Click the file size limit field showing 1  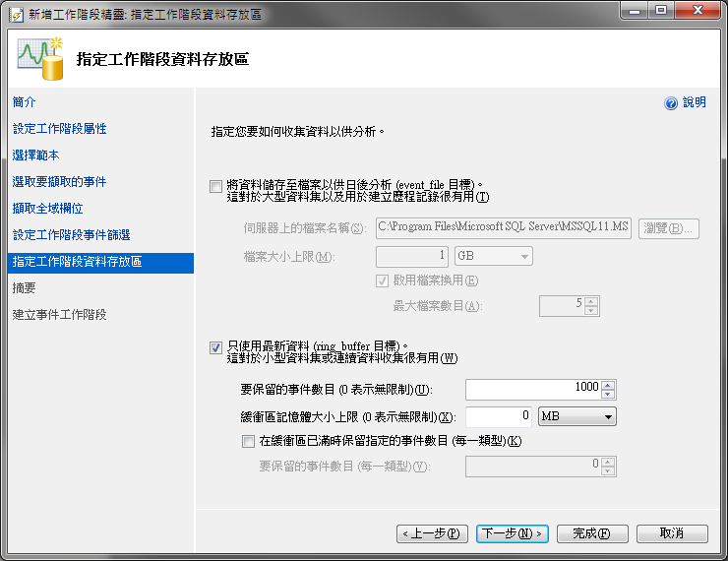click(412, 256)
